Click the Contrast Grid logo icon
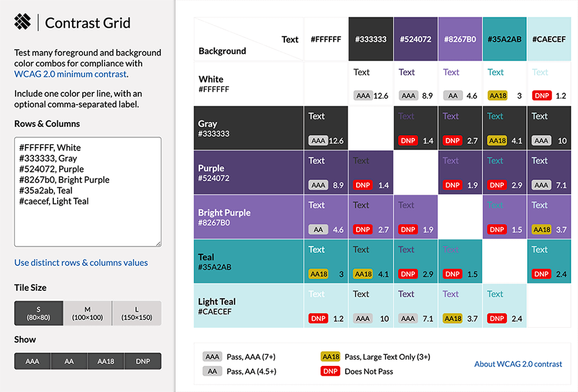 point(22,22)
